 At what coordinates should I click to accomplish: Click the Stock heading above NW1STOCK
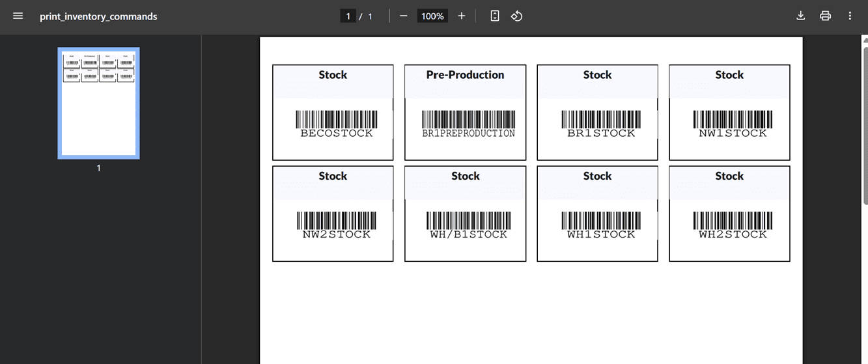point(729,75)
